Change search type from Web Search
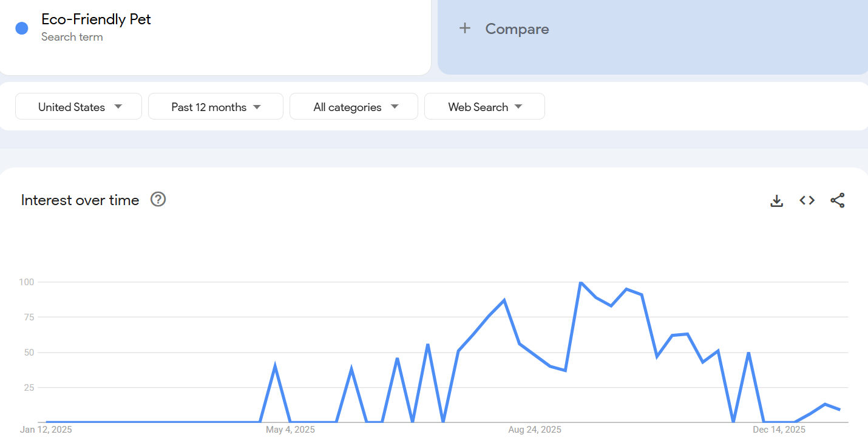868x443 pixels. pyautogui.click(x=484, y=106)
